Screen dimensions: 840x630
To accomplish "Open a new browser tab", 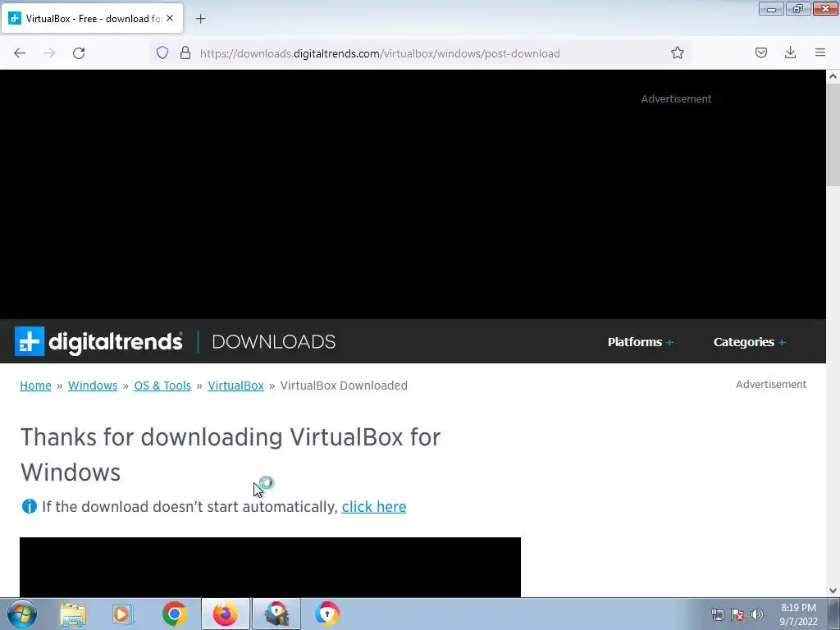I will pos(200,19).
